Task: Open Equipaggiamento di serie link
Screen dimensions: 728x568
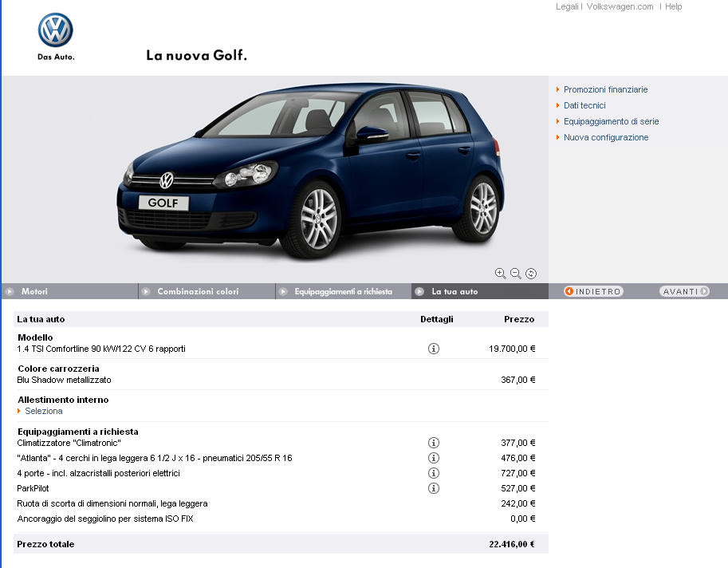Action: click(x=611, y=121)
